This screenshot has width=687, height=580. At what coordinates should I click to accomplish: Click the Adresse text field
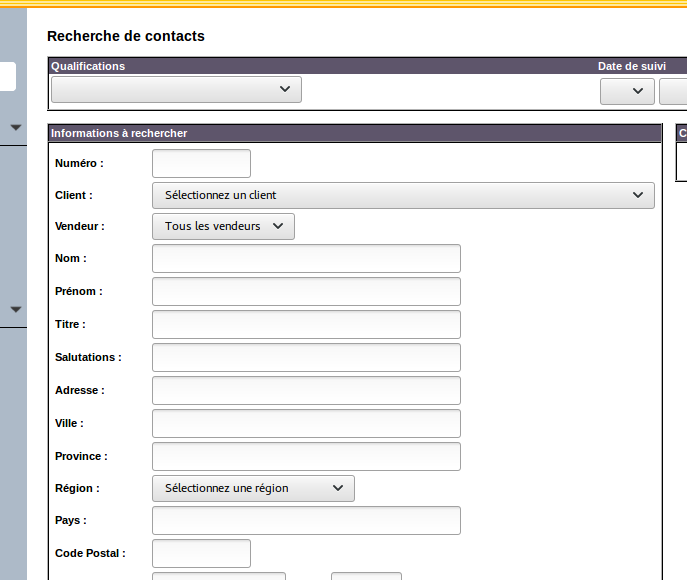306,390
